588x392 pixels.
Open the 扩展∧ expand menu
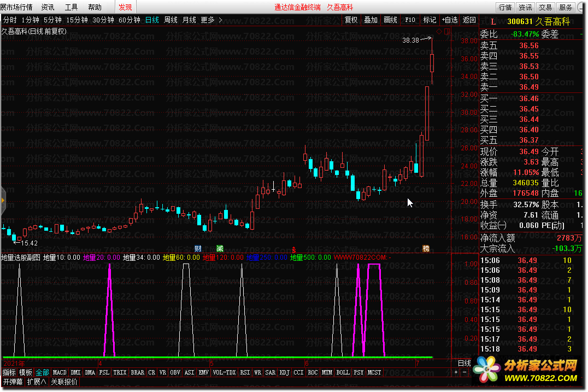[37, 382]
